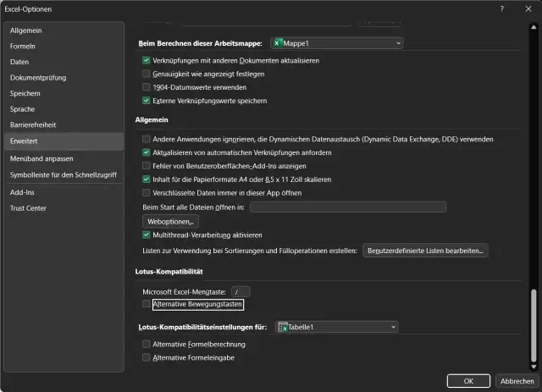
Task: Click the Excel icon next to Mappe1
Action: 279,42
